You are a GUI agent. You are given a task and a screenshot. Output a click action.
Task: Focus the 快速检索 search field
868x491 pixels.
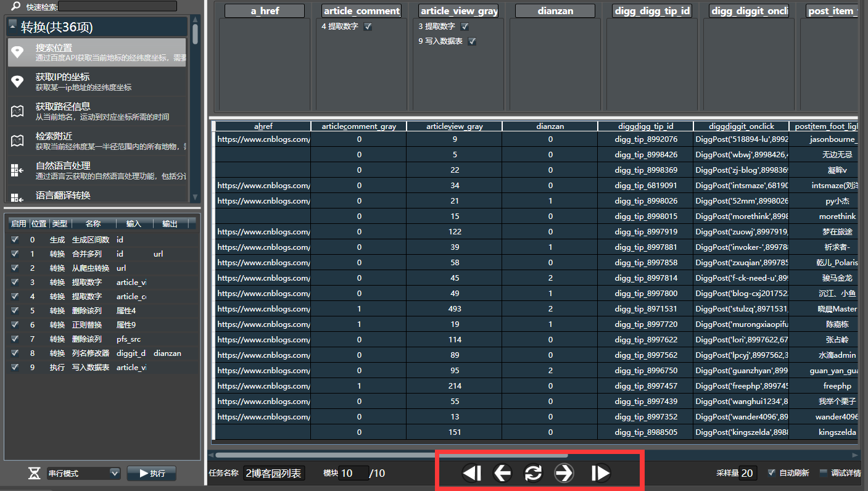[x=117, y=6]
